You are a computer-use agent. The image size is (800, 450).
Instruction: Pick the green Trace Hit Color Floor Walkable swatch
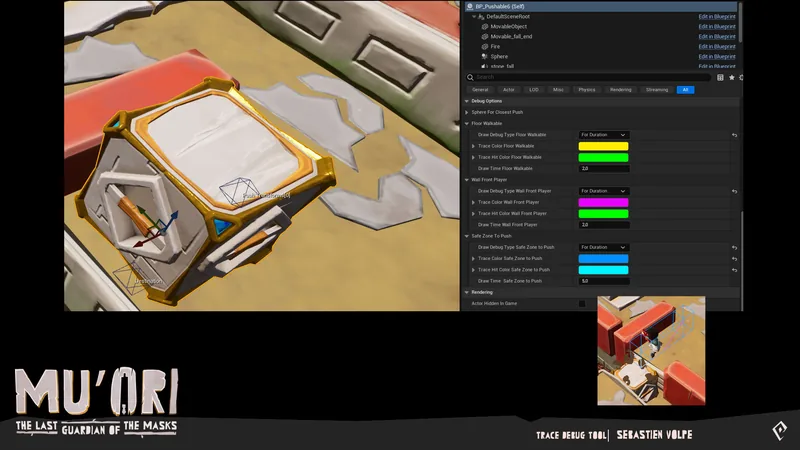604,157
